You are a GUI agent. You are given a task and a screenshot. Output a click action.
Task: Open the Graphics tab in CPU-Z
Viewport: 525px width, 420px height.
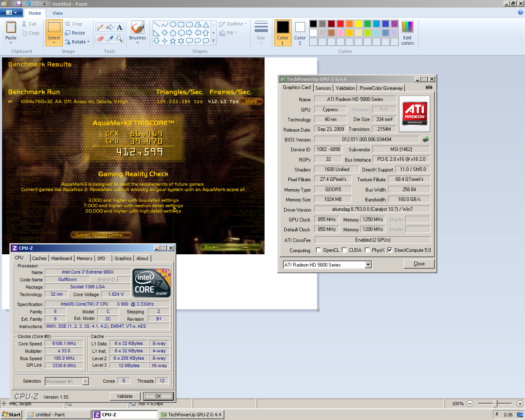[x=123, y=258]
